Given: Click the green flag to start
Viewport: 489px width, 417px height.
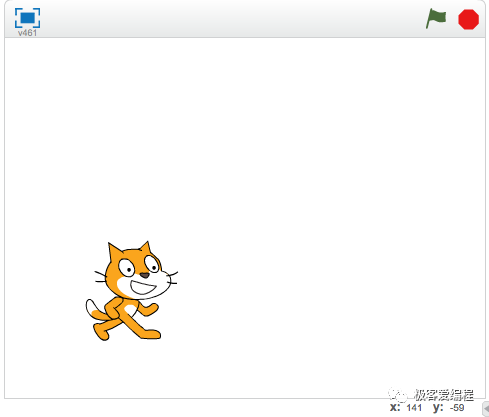Looking at the screenshot, I should coord(436,19).
